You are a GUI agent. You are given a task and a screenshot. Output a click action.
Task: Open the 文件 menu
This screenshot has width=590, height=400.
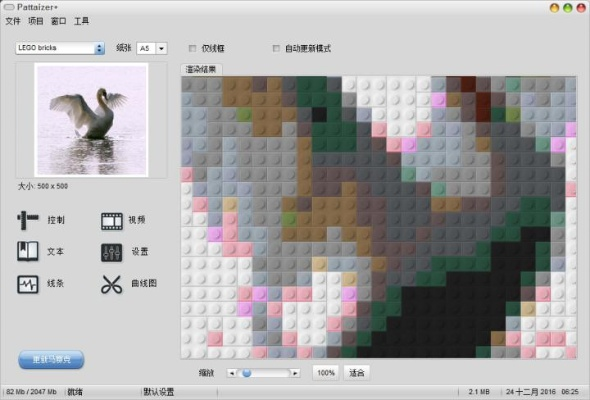pyautogui.click(x=13, y=21)
